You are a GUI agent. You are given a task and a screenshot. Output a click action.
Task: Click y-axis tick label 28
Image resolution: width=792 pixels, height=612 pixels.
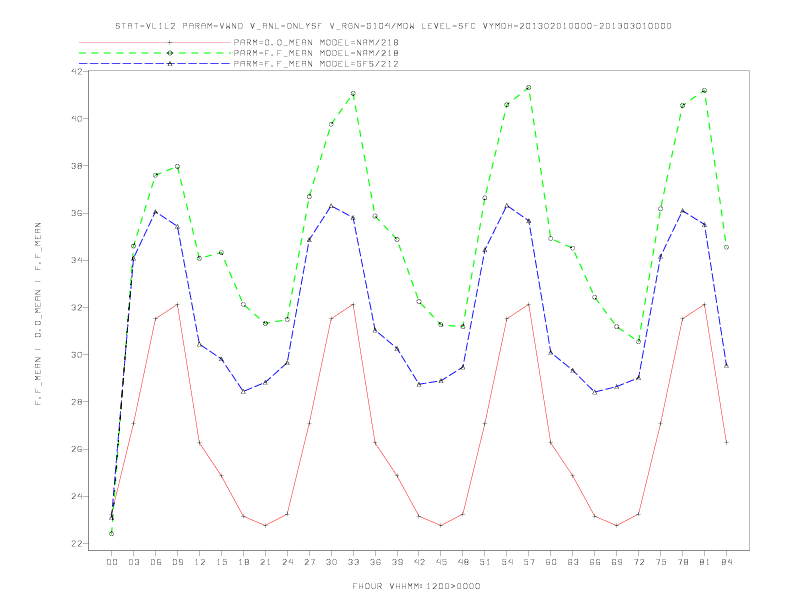coord(77,402)
